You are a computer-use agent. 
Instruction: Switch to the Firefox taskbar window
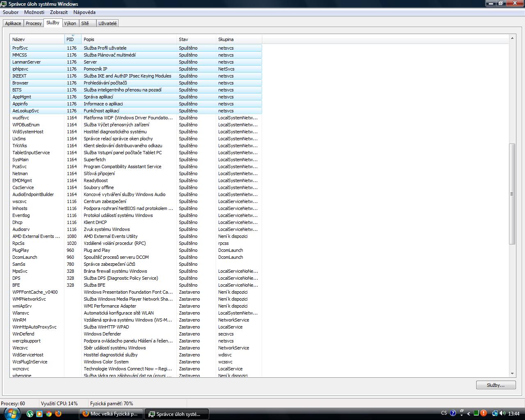coord(112,414)
